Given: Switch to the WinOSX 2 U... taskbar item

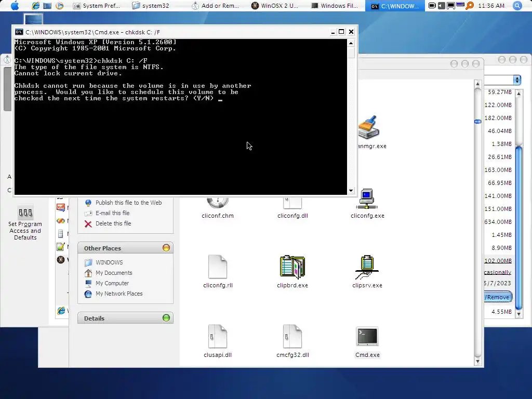Looking at the screenshot, I should pos(274,5).
